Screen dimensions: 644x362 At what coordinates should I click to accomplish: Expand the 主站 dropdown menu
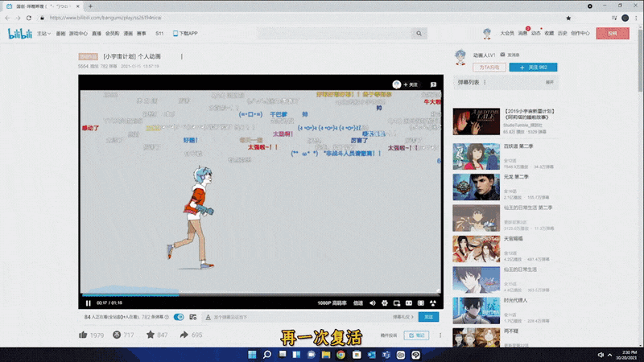[x=43, y=34]
